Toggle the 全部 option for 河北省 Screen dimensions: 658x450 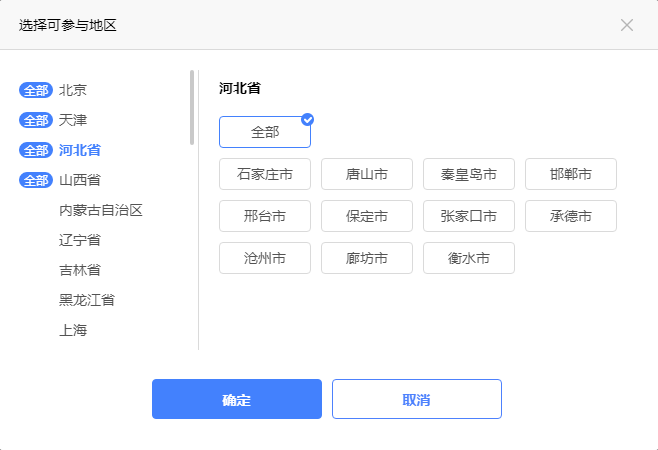point(265,132)
